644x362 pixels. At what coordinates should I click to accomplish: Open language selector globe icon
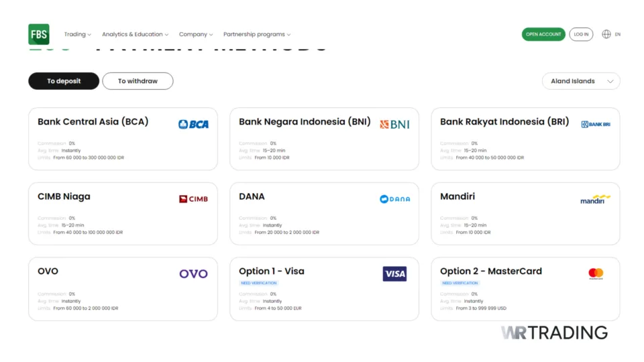pyautogui.click(x=606, y=34)
